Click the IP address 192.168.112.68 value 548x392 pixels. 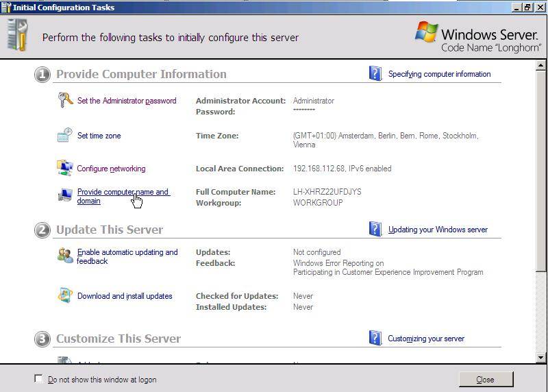319,169
